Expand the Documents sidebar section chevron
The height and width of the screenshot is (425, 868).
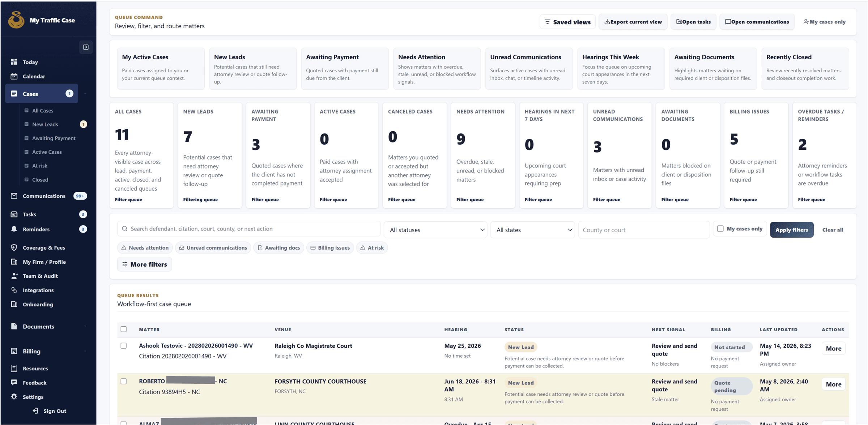[85, 326]
